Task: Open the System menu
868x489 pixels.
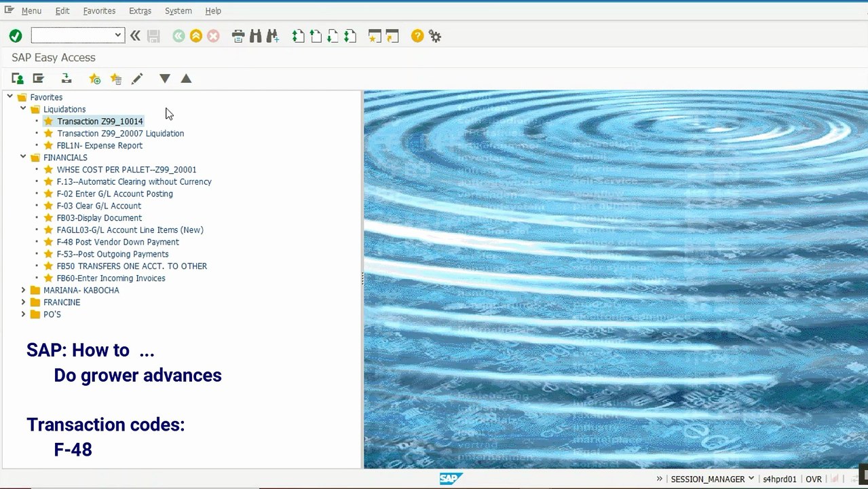Action: coord(178,11)
